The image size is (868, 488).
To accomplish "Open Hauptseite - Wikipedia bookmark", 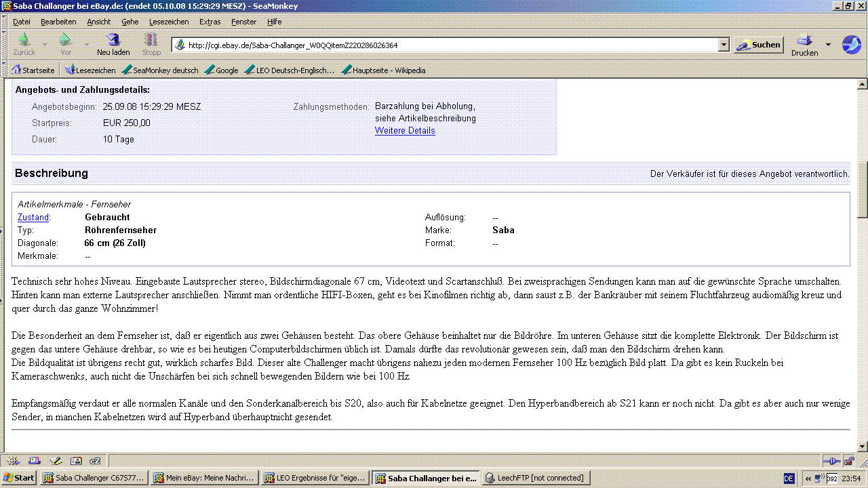I will (x=384, y=70).
